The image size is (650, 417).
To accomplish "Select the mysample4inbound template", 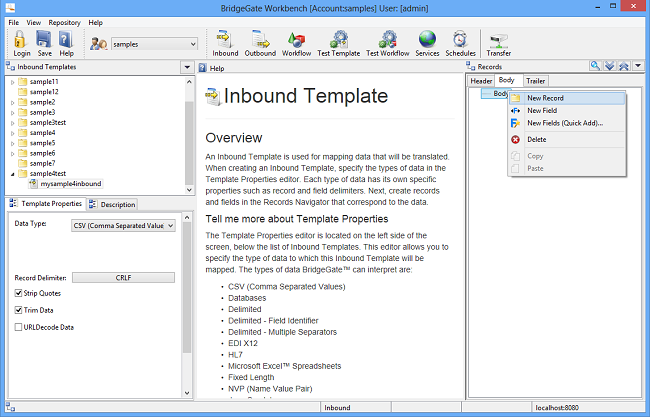I will pyautogui.click(x=70, y=184).
